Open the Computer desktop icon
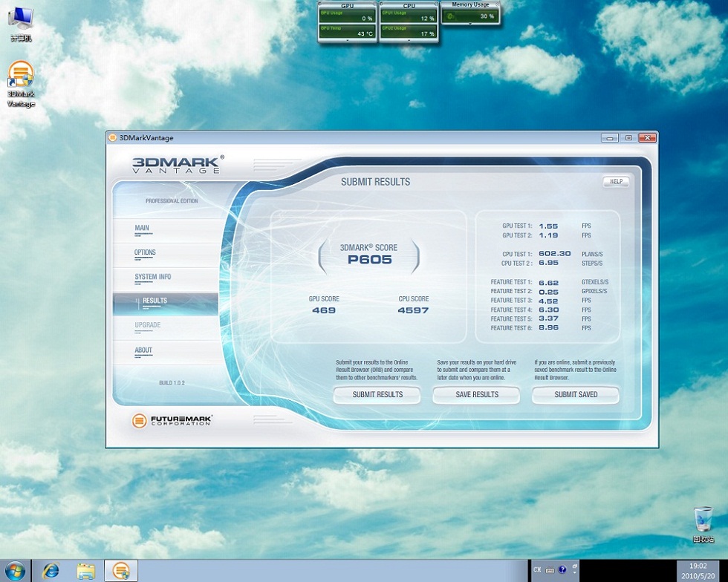Screen dimensions: 728x582 point(21,24)
